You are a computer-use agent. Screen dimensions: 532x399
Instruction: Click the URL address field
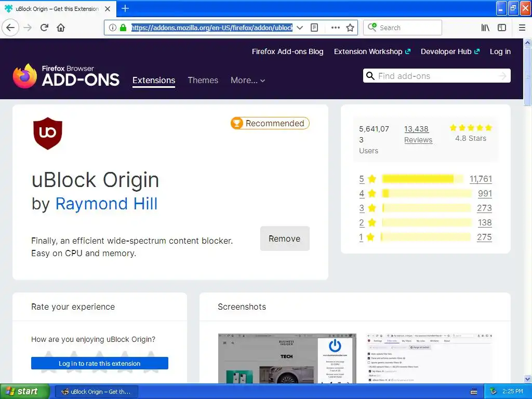click(x=212, y=28)
